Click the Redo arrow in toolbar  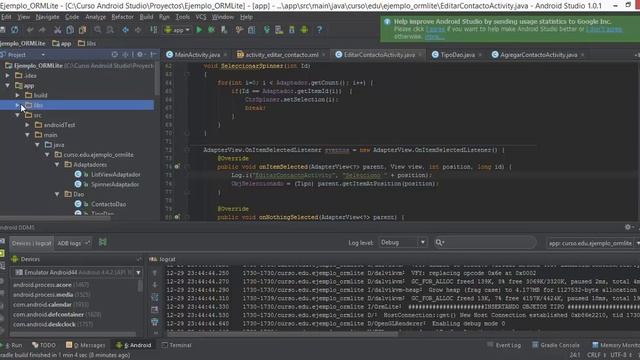pos(42,30)
